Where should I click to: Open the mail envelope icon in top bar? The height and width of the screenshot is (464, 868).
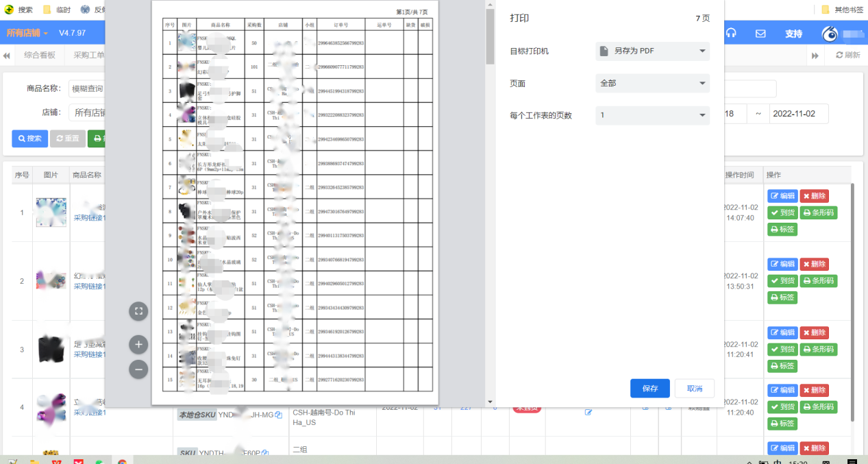pyautogui.click(x=760, y=32)
